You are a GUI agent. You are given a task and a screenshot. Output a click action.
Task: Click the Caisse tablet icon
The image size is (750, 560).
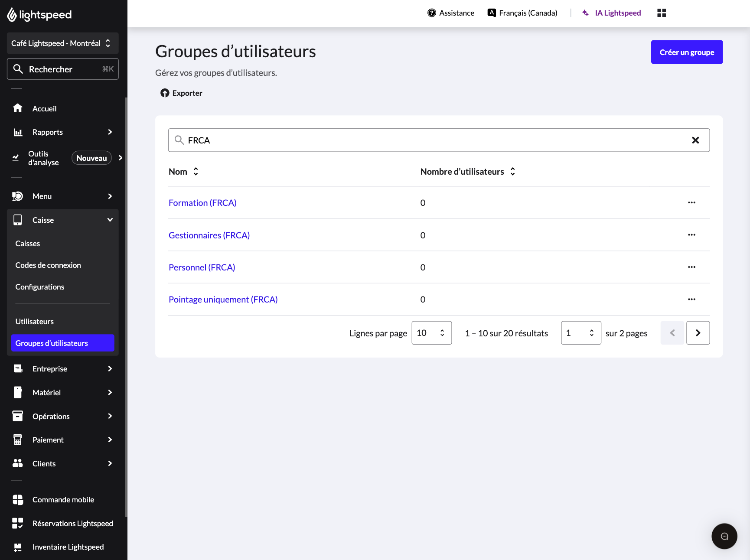pos(17,220)
